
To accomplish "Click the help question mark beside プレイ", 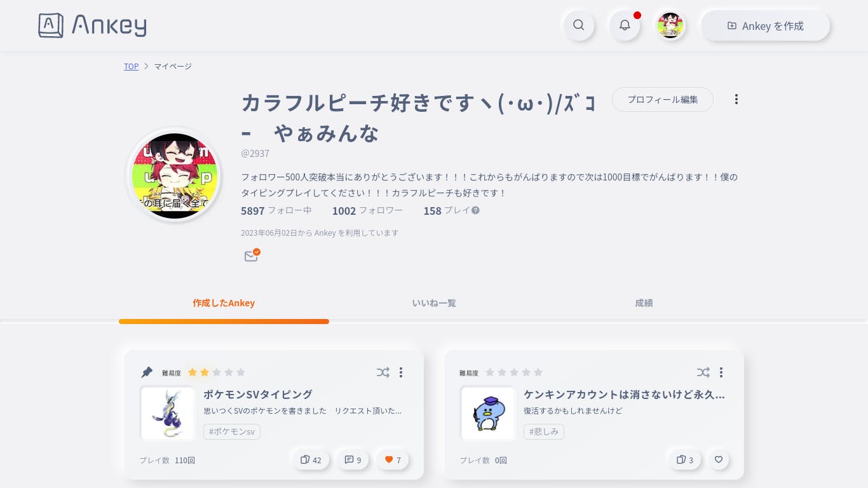I will [x=475, y=210].
